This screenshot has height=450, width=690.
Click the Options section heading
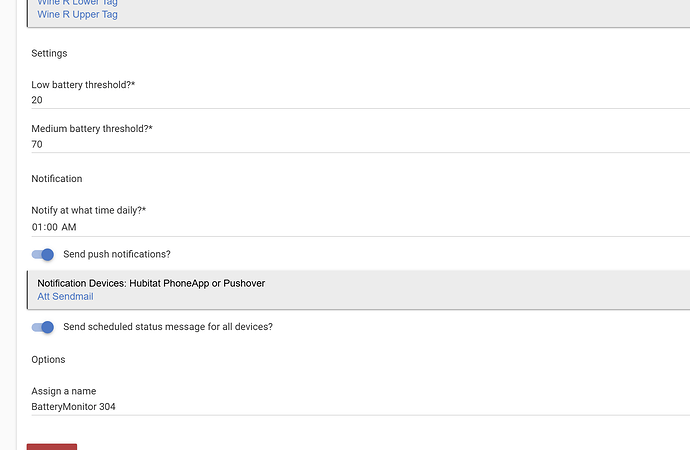click(48, 359)
